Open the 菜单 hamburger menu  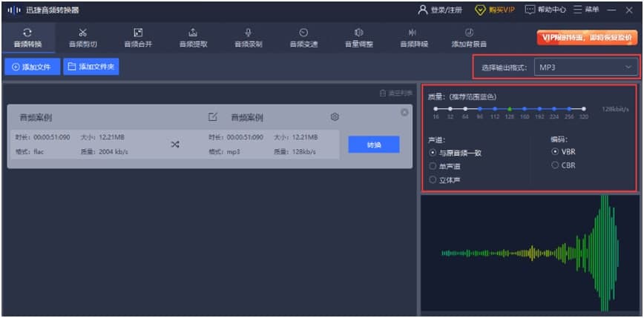[586, 10]
